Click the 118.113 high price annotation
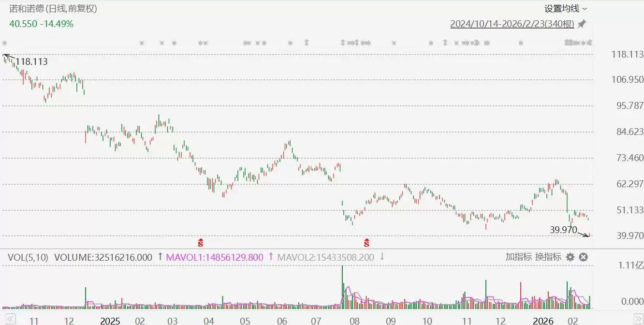 tap(31, 61)
